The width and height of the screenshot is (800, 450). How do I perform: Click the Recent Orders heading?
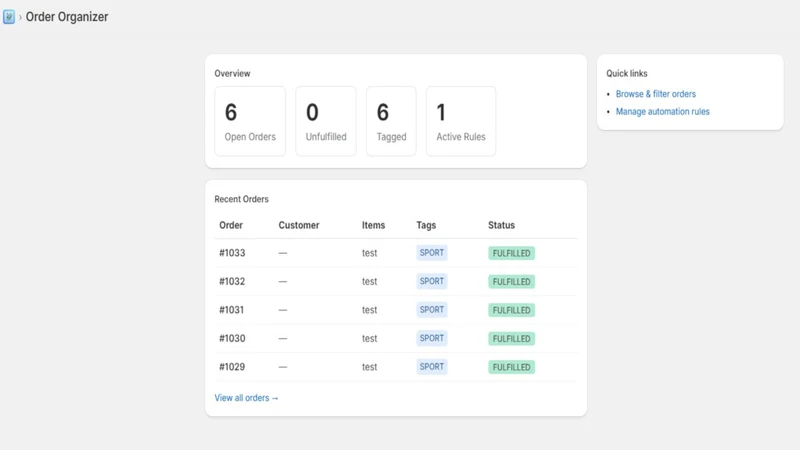point(241,199)
